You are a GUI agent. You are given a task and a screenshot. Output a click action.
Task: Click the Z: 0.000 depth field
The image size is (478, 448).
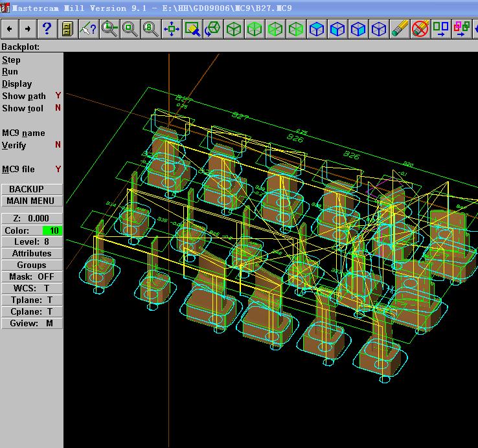pos(32,219)
